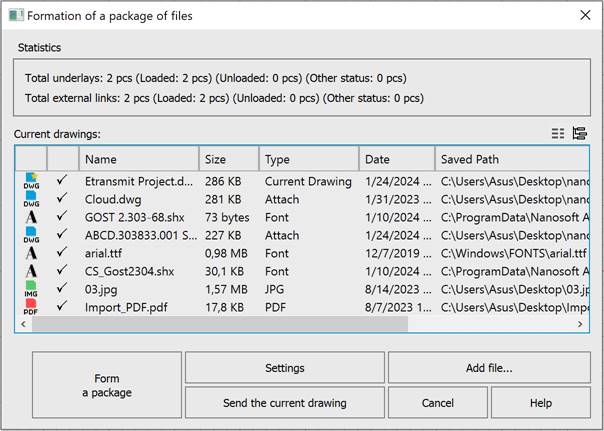Open the Settings button
Viewport: 604px width, 431px height.
pos(285,367)
